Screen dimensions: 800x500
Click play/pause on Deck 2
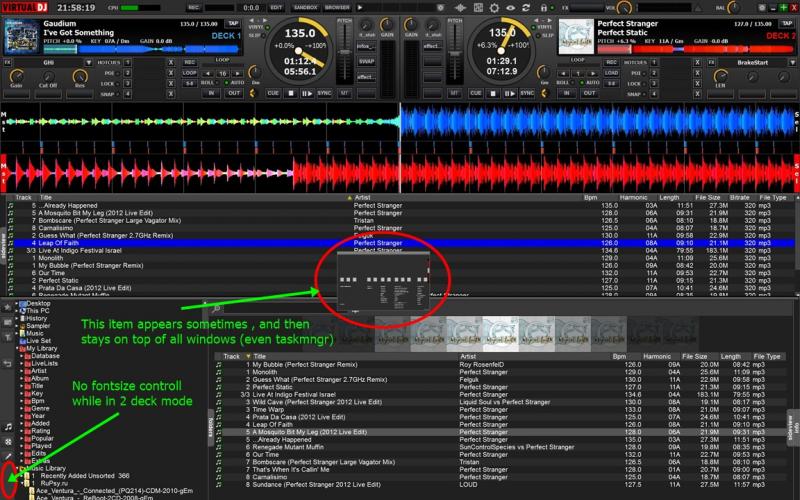(509, 93)
